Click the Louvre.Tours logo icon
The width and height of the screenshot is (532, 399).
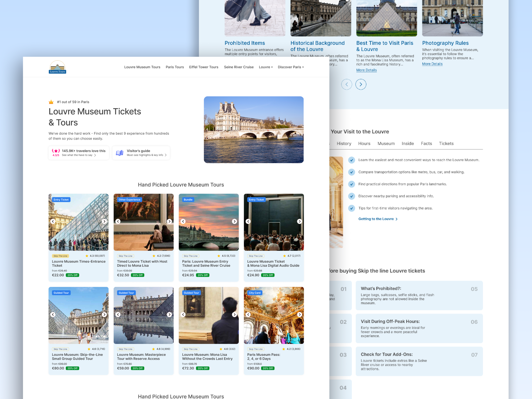click(58, 67)
